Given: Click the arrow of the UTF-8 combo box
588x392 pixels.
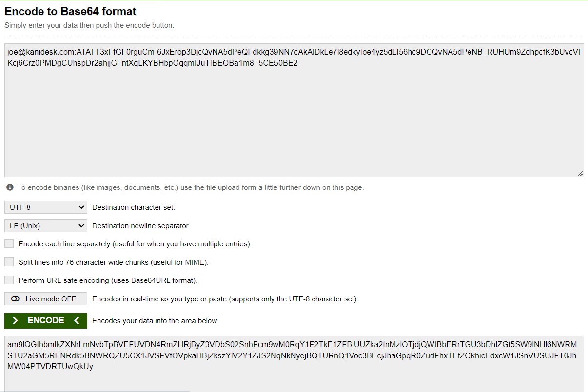Looking at the screenshot, I should pos(81,207).
